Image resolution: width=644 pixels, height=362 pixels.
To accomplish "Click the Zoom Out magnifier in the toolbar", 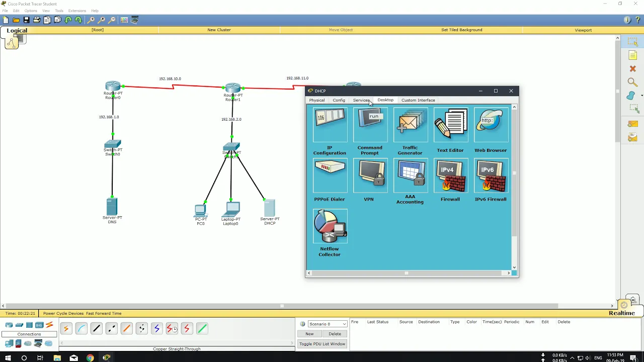I will [x=112, y=20].
